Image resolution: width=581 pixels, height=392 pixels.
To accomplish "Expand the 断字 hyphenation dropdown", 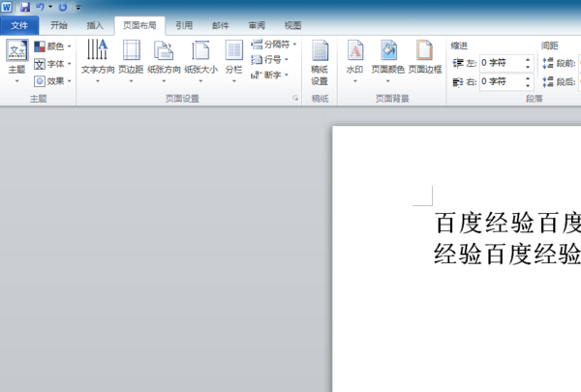I will click(270, 75).
